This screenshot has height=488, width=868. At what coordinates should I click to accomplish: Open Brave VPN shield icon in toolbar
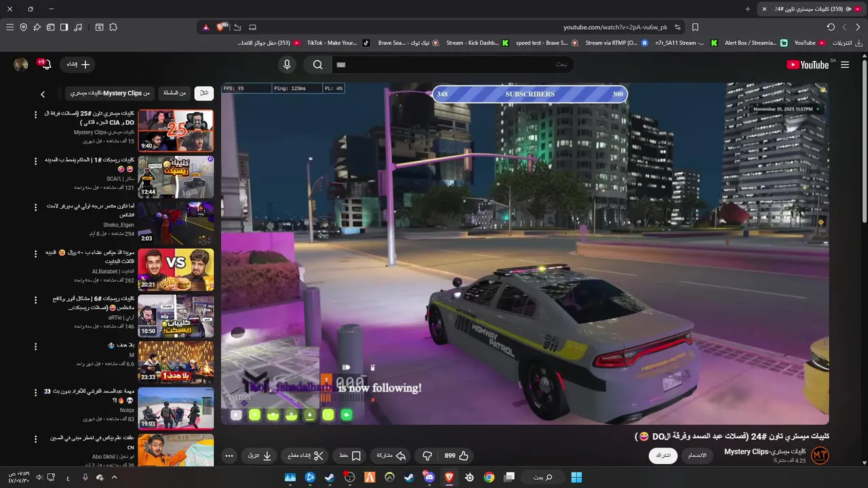click(x=23, y=27)
